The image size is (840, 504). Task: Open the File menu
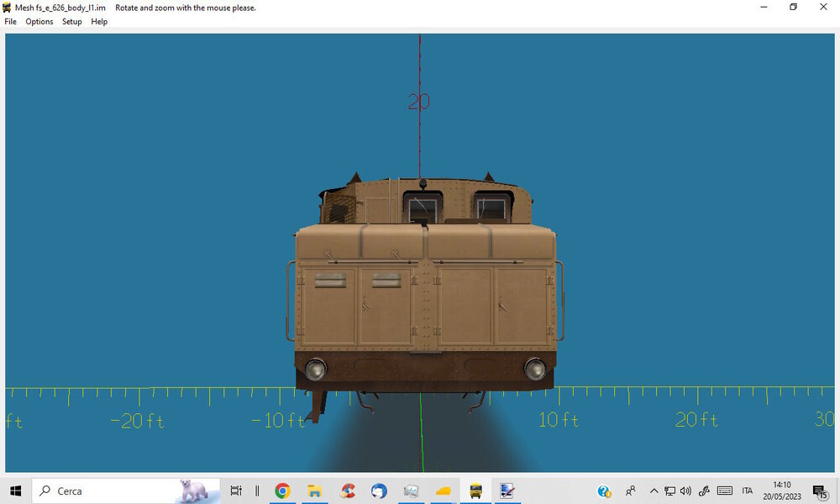[x=10, y=22]
